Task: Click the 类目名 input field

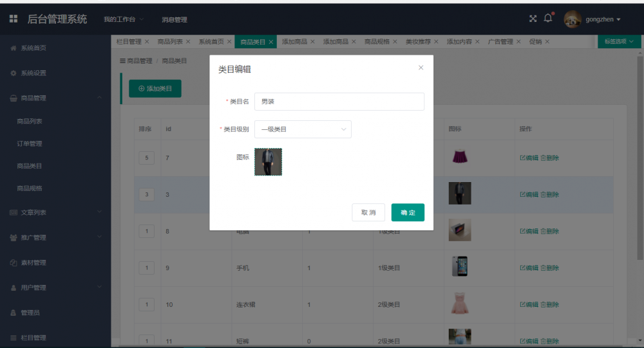Action: (339, 102)
